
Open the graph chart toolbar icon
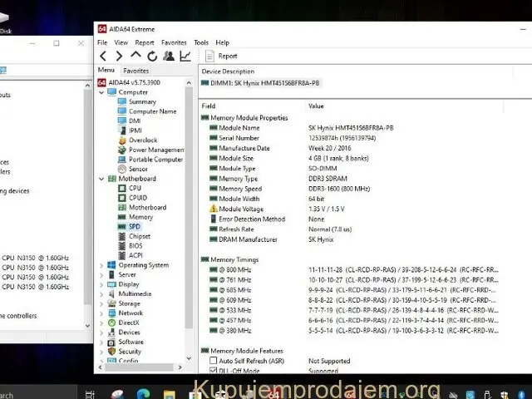point(185,56)
